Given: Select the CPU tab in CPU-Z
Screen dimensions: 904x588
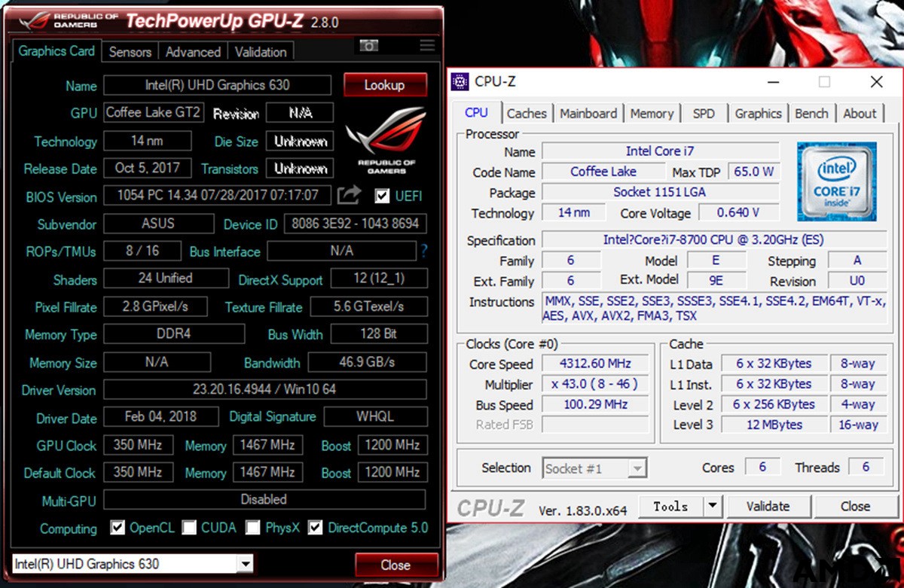Looking at the screenshot, I should tap(476, 112).
